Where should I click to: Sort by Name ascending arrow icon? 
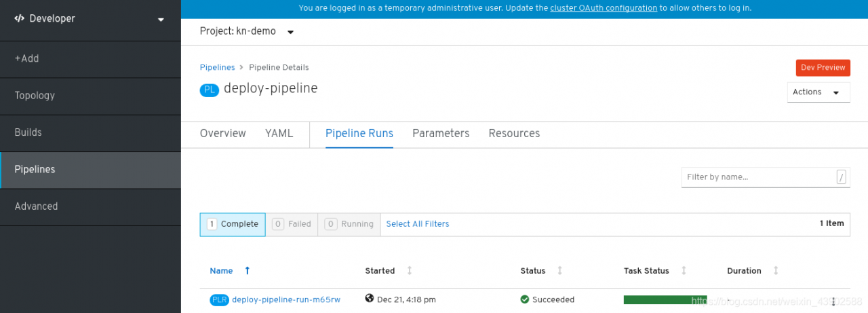[x=248, y=271]
